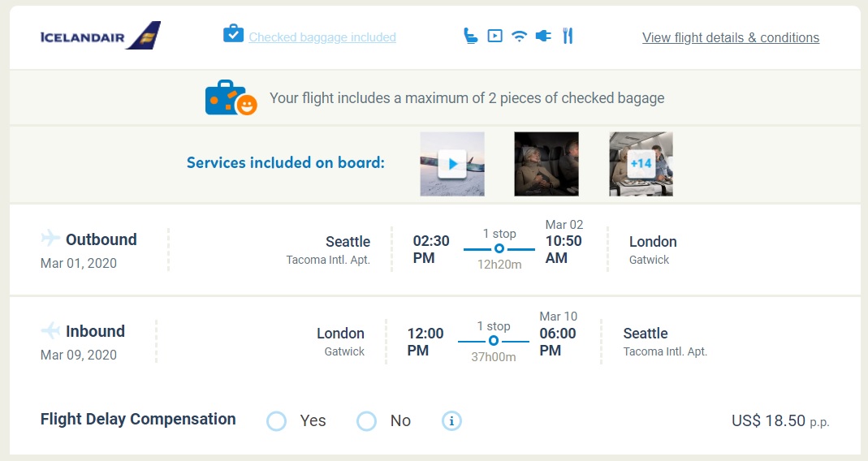This screenshot has height=461, width=868.
Task: Click the meal service fork-and-knife icon
Action: [x=568, y=36]
